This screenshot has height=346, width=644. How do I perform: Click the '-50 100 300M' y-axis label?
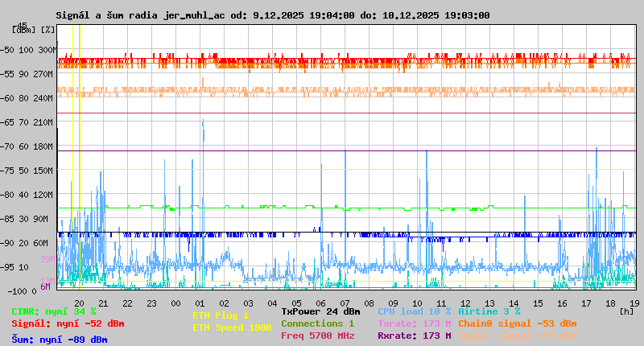pos(27,50)
